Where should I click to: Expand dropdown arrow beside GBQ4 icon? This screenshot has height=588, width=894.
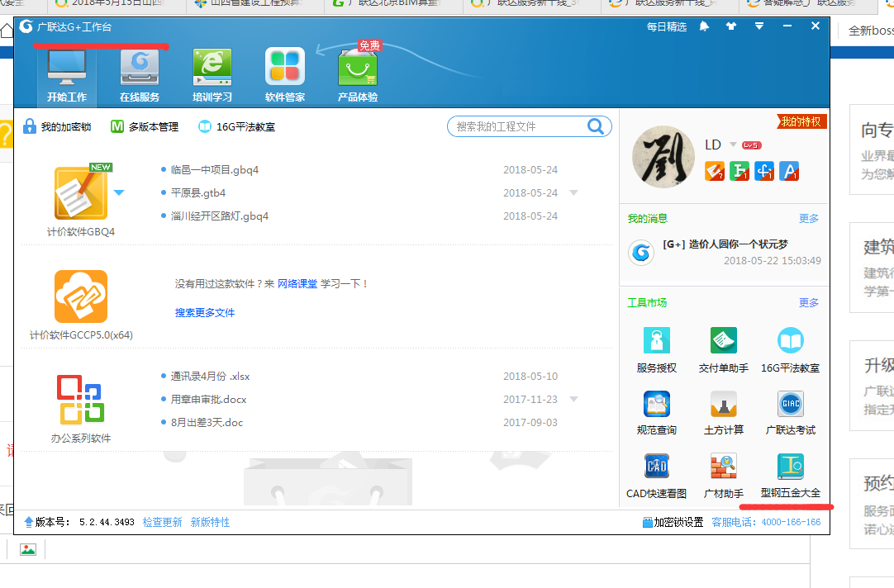click(119, 192)
